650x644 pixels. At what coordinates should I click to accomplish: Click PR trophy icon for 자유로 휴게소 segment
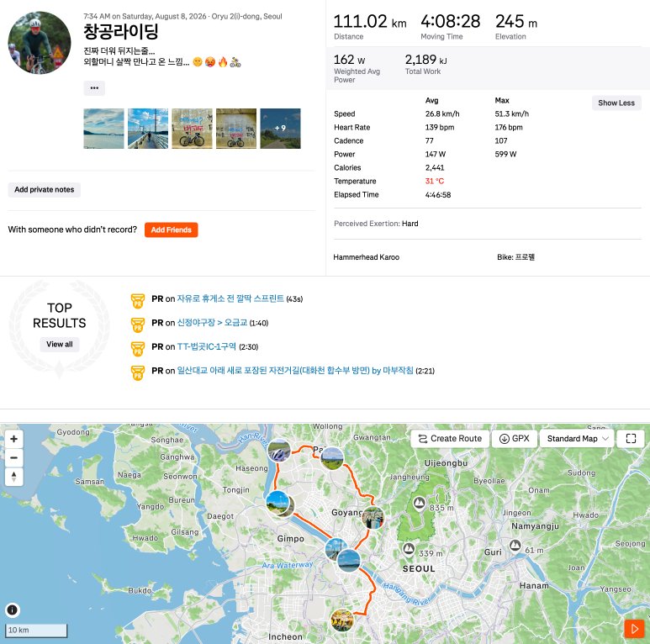(x=138, y=300)
